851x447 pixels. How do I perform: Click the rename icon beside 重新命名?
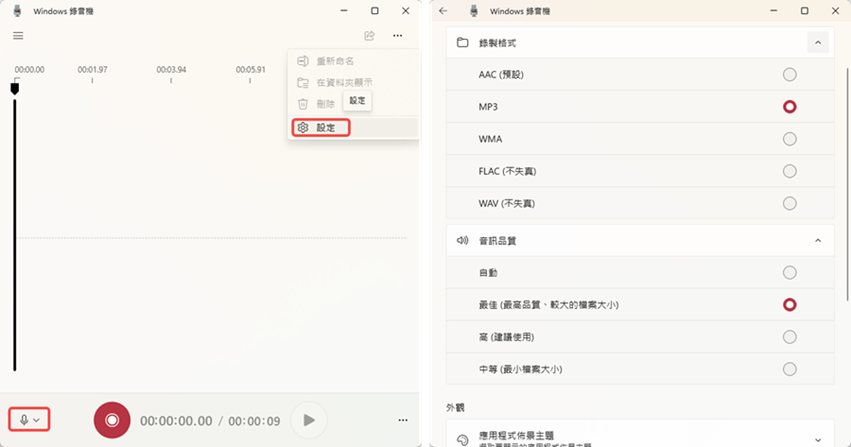click(303, 61)
